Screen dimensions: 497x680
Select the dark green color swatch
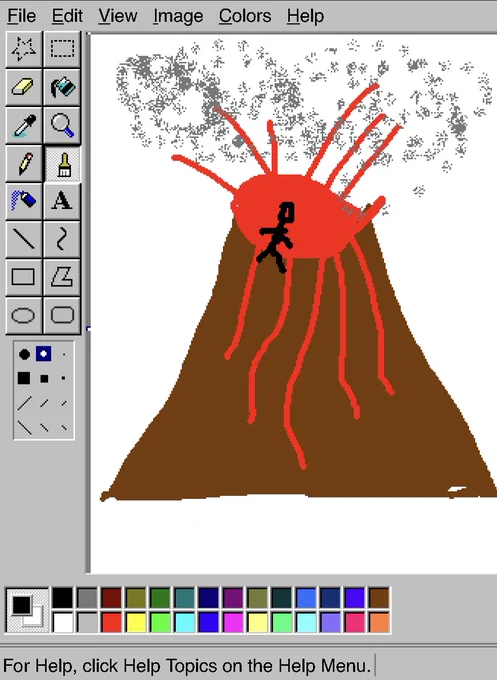click(x=160, y=598)
